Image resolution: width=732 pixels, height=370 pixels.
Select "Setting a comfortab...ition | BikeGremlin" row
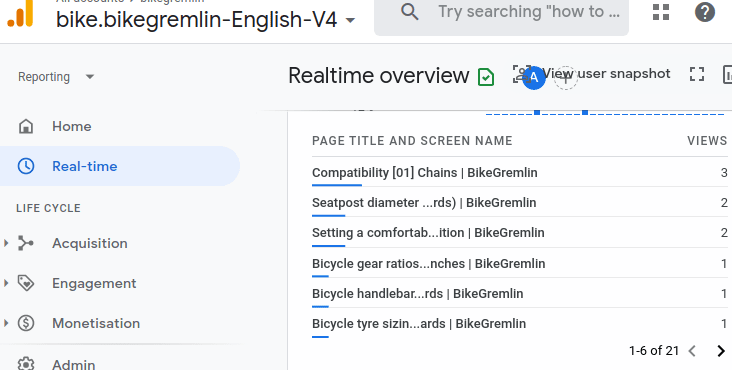click(520, 232)
